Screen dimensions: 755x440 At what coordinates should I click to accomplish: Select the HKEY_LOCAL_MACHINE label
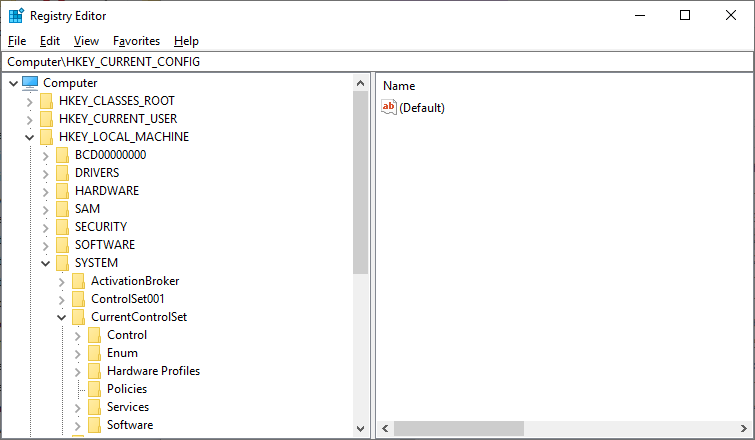(x=124, y=137)
